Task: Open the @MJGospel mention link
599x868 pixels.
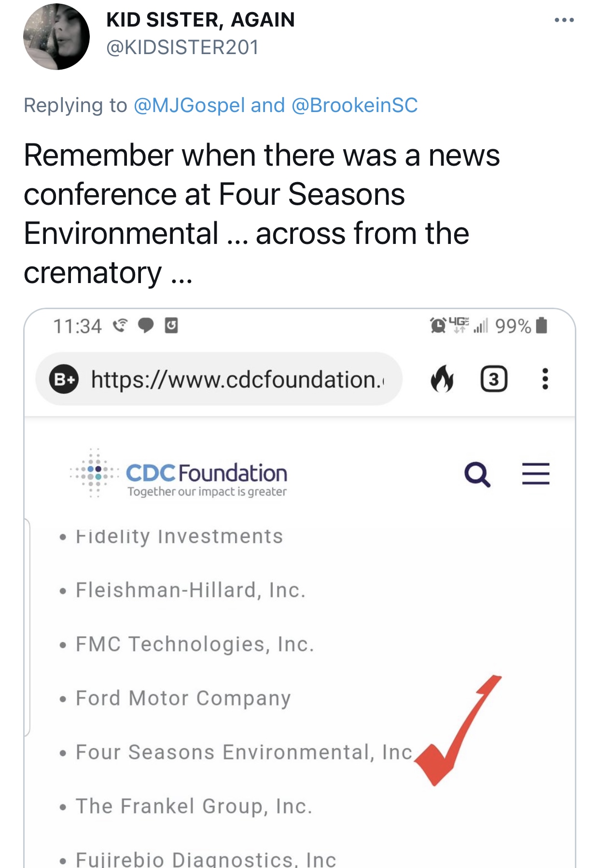Action: (x=189, y=105)
